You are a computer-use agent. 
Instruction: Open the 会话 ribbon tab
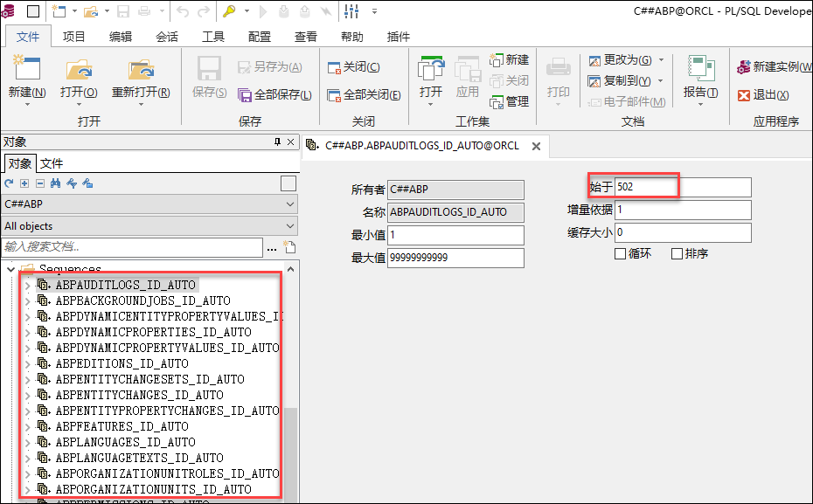166,37
